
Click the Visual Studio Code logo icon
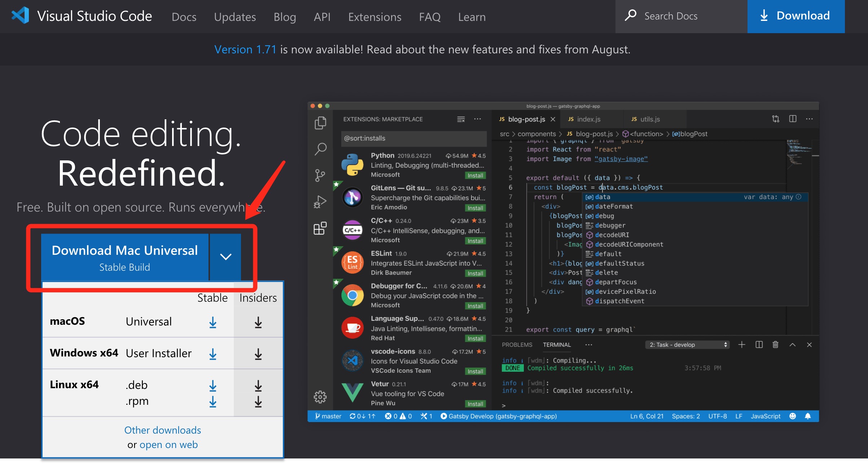pos(20,16)
